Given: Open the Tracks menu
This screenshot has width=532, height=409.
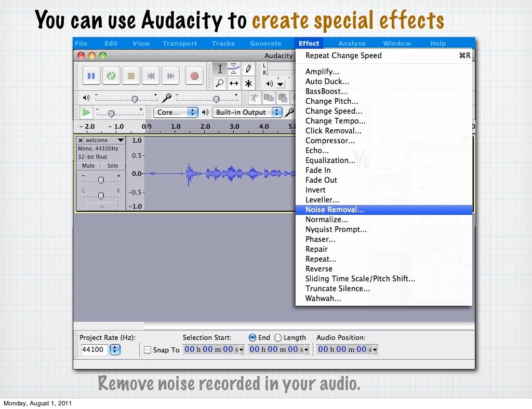Looking at the screenshot, I should pos(223,44).
